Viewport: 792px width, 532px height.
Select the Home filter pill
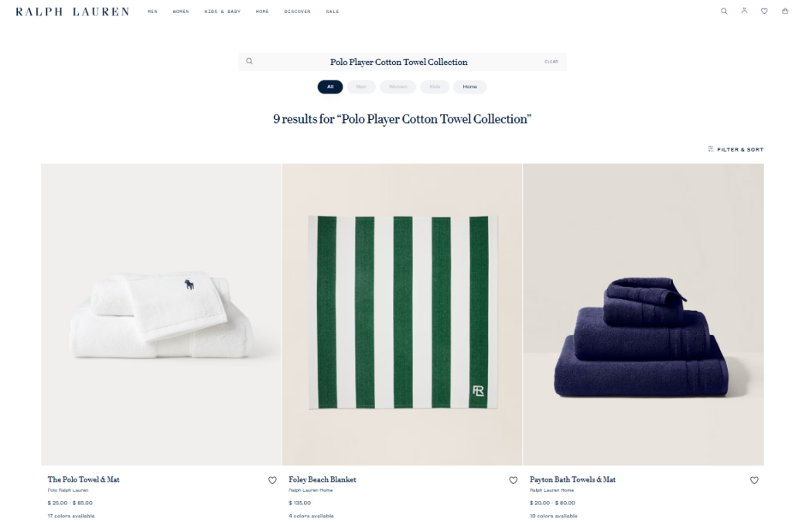click(x=469, y=87)
